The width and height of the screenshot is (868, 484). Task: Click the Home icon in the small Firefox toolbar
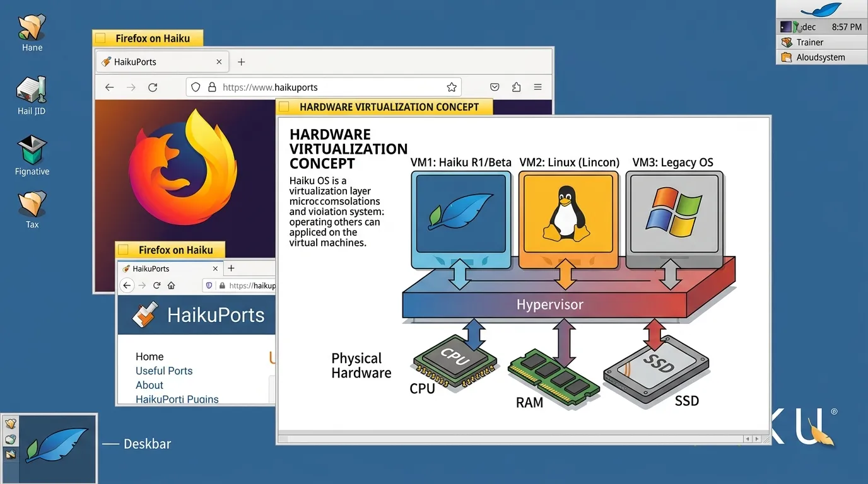(x=171, y=285)
